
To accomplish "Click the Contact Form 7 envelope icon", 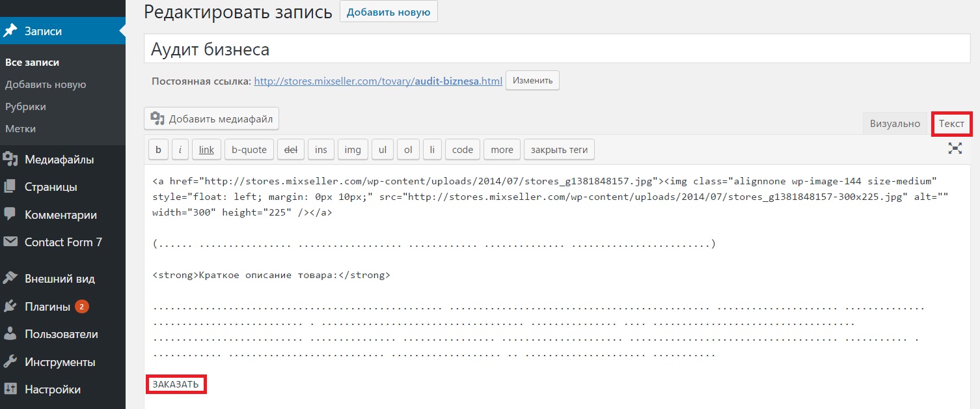I will pyautogui.click(x=10, y=242).
